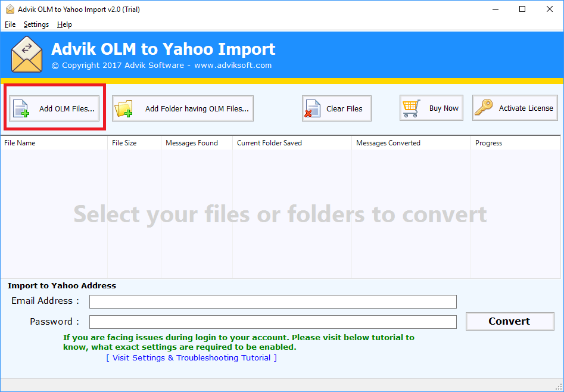Click the Messages Converted column header
Viewport: 564px width, 392px height.
coord(411,143)
